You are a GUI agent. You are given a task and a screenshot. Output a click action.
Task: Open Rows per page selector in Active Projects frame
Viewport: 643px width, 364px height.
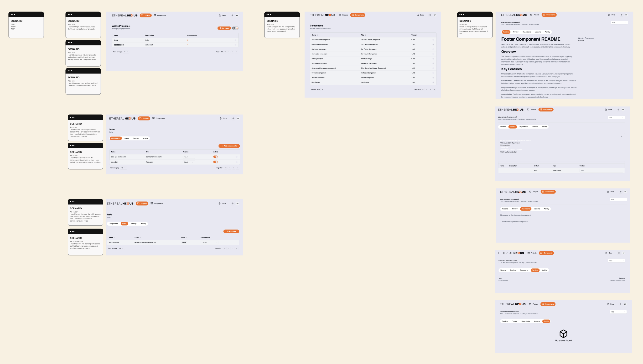(126, 52)
